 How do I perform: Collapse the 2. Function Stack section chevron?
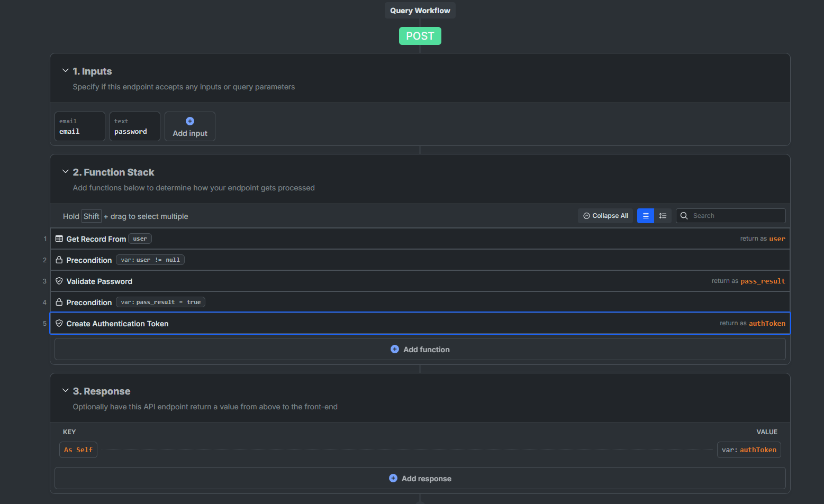66,171
